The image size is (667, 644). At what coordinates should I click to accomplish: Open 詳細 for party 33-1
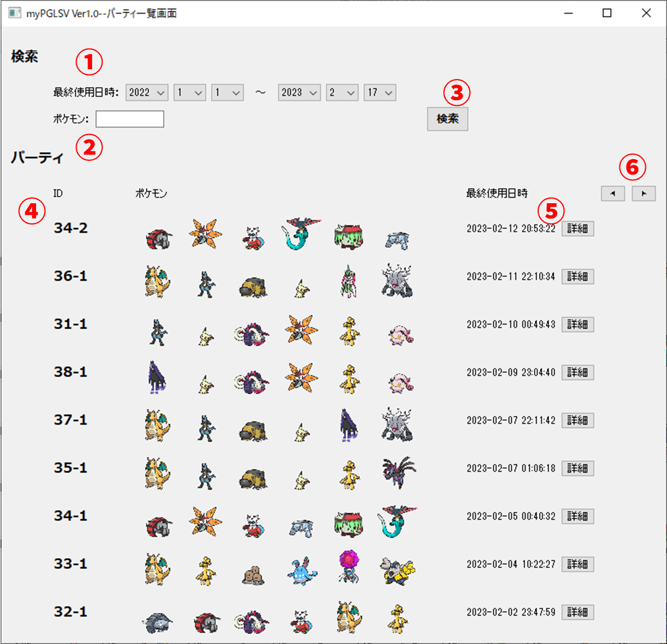[x=578, y=564]
